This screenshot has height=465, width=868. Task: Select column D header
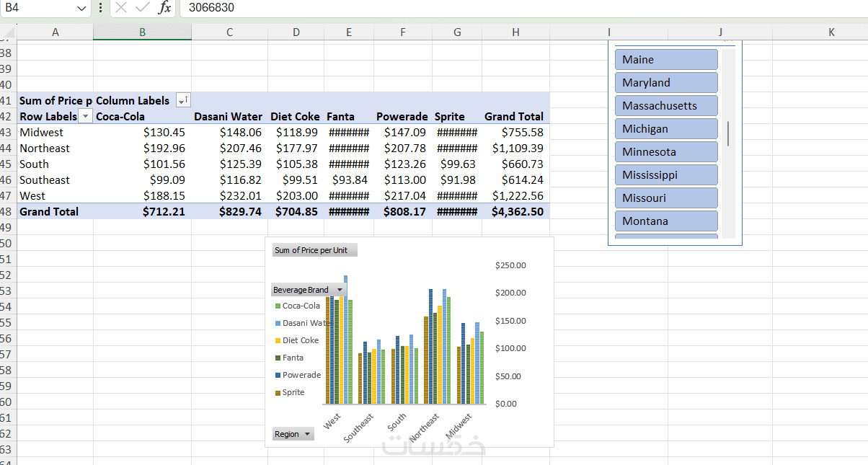point(296,32)
